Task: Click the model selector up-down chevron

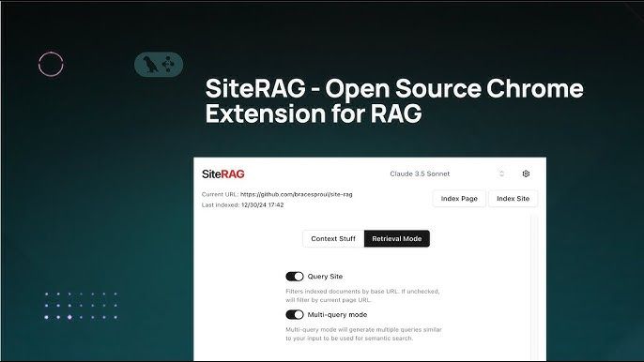Action: (501, 173)
